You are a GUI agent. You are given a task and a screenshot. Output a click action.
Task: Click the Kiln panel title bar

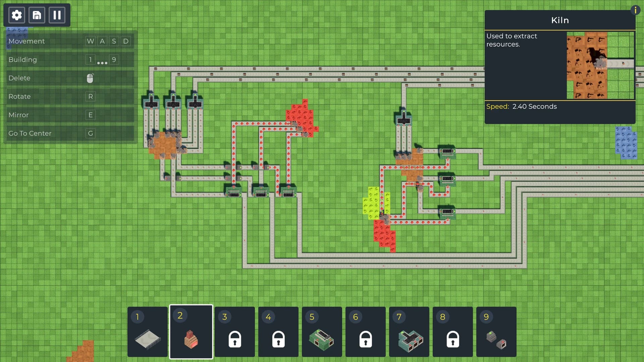click(559, 20)
